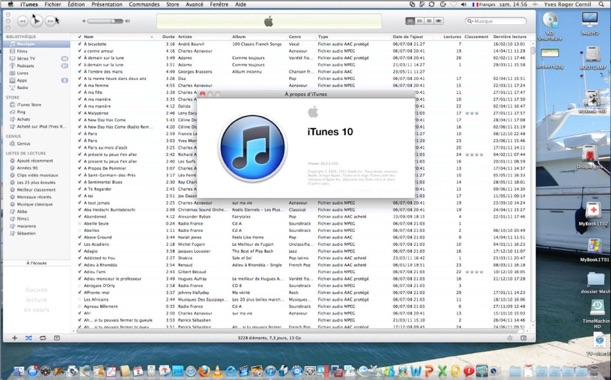This screenshot has width=611, height=380.
Task: Sort by the Album column header
Action: [259, 37]
